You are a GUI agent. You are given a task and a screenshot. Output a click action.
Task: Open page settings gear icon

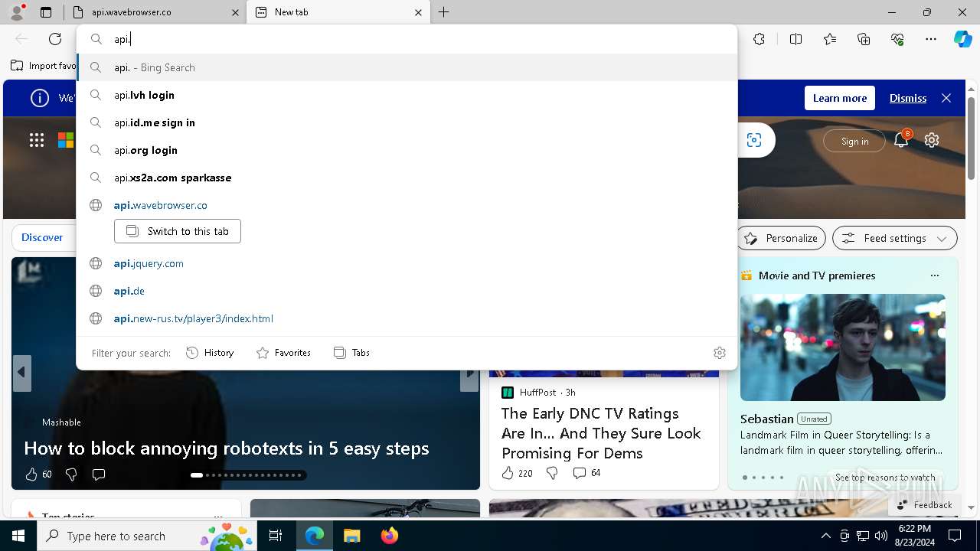(932, 140)
